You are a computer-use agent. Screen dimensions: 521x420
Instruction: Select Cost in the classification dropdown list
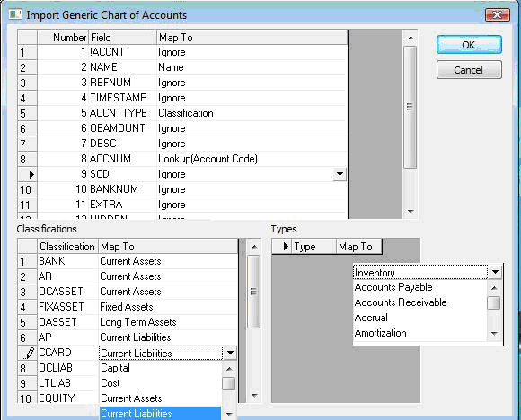point(161,383)
